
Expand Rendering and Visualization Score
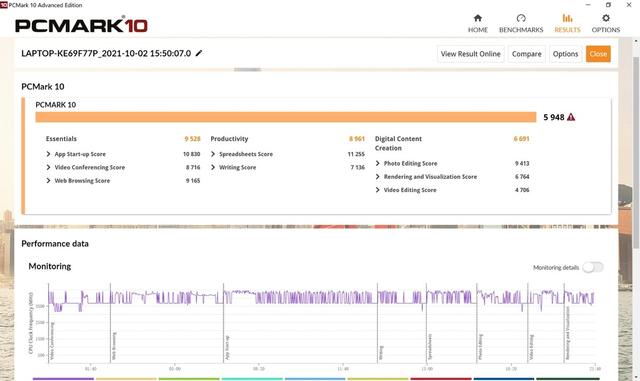point(452,176)
